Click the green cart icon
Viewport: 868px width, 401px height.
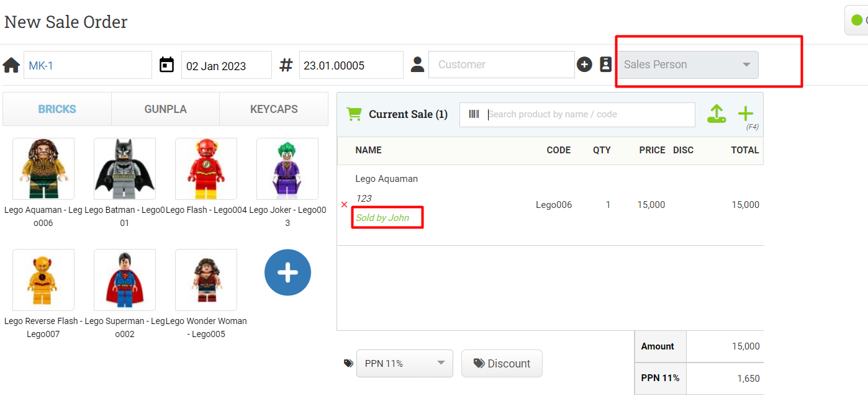tap(354, 114)
